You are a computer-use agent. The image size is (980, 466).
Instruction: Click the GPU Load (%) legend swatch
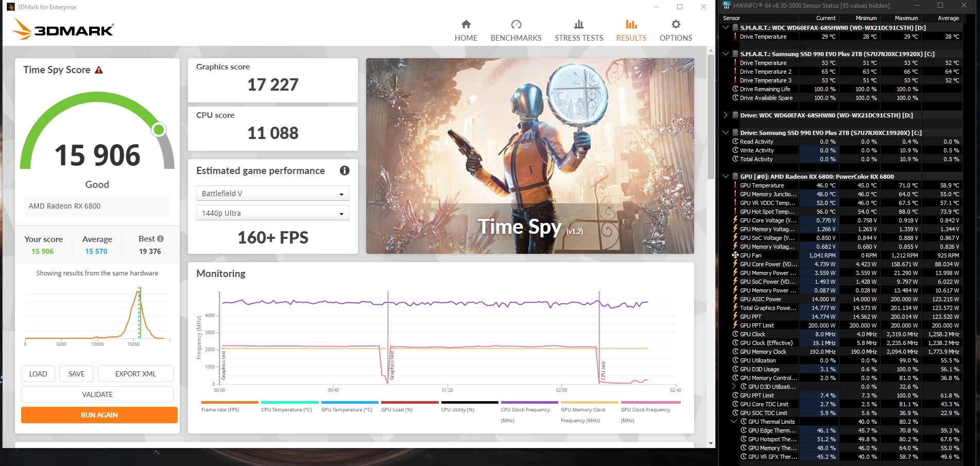[410, 402]
